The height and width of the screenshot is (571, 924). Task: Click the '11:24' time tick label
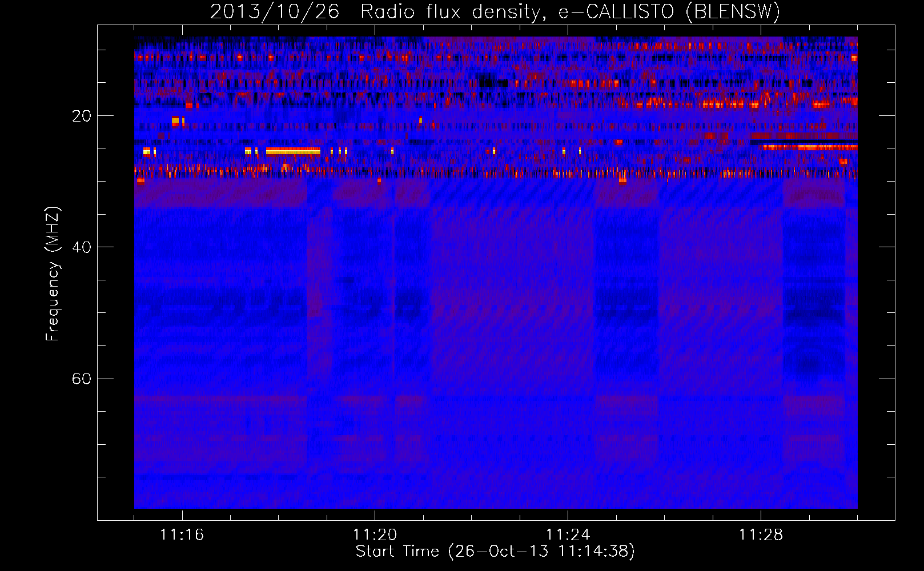coord(568,535)
